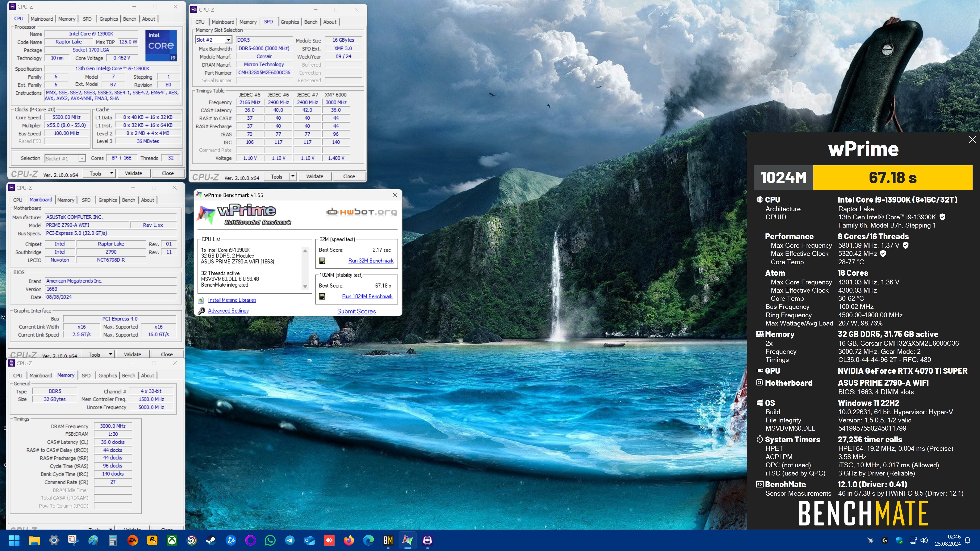Open the Windows Start menu

(15, 540)
